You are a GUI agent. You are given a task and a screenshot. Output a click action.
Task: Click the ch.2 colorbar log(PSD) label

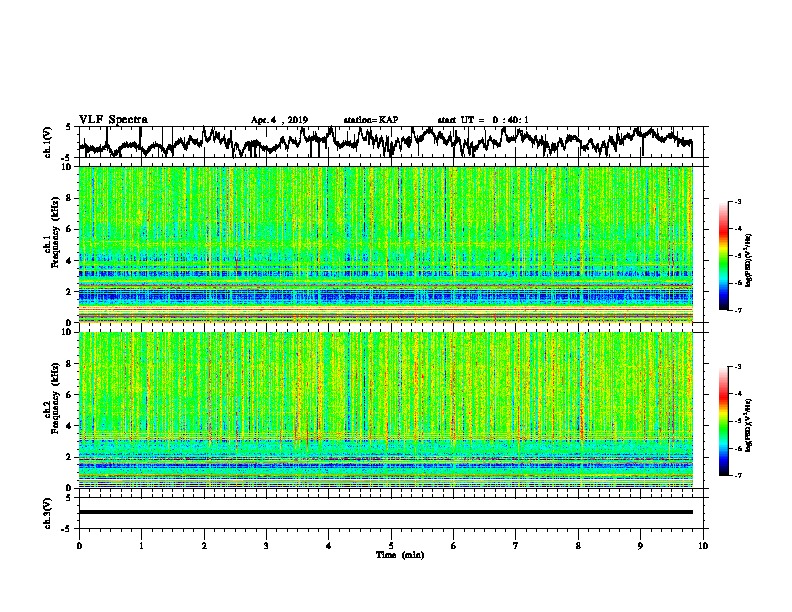point(749,425)
